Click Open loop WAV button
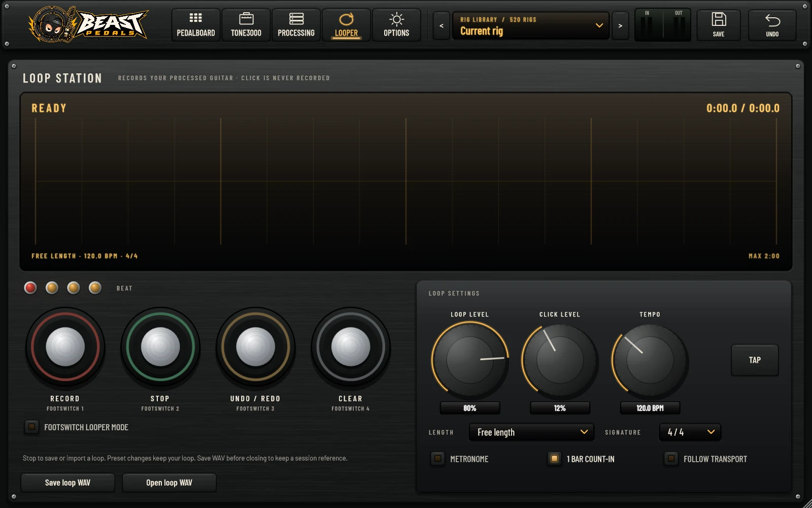812x508 pixels. pos(169,483)
